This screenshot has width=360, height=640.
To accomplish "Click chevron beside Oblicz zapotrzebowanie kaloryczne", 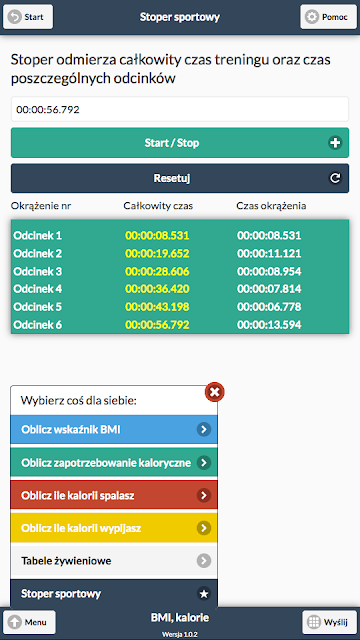I will click(x=204, y=462).
